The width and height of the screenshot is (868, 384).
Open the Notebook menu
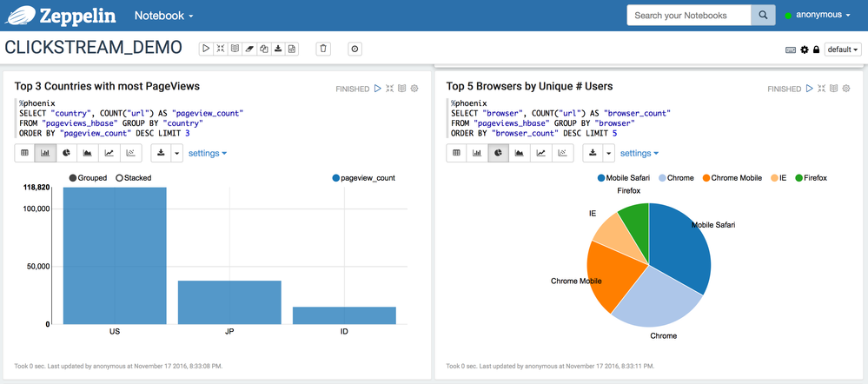(x=164, y=16)
